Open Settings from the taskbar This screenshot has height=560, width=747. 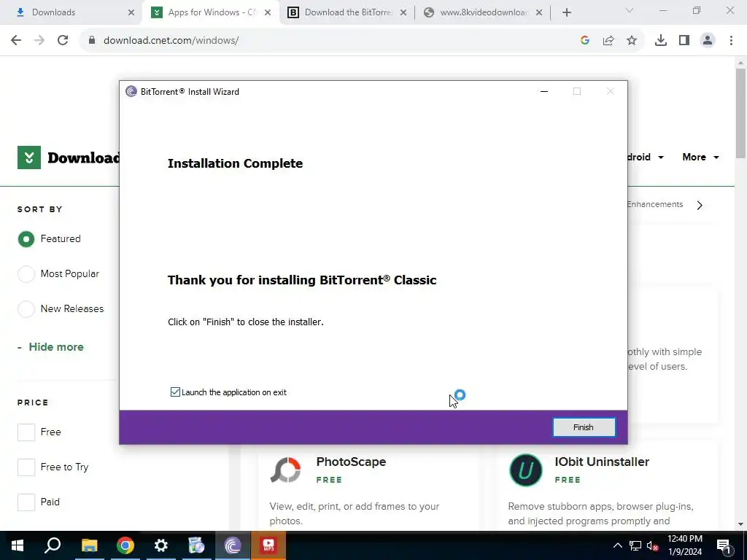click(161, 545)
